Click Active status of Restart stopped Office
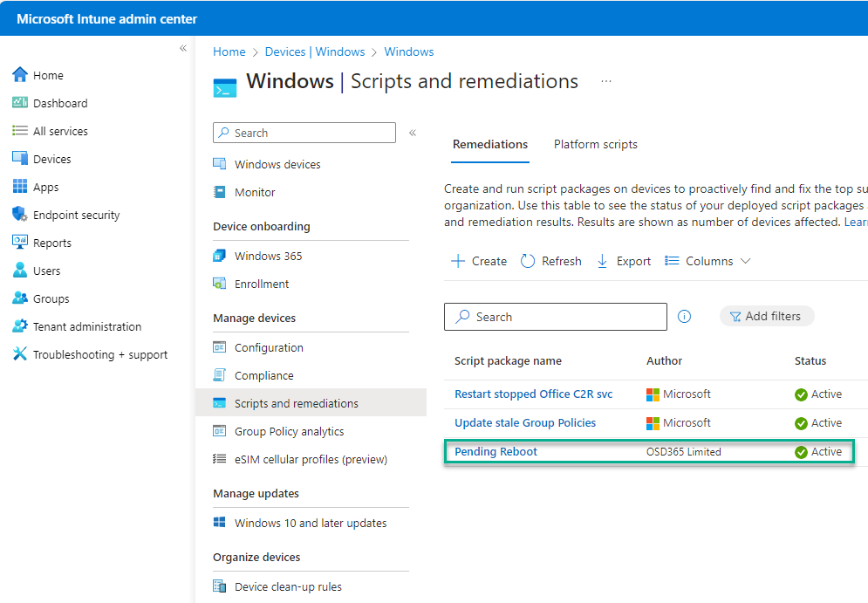 (818, 394)
